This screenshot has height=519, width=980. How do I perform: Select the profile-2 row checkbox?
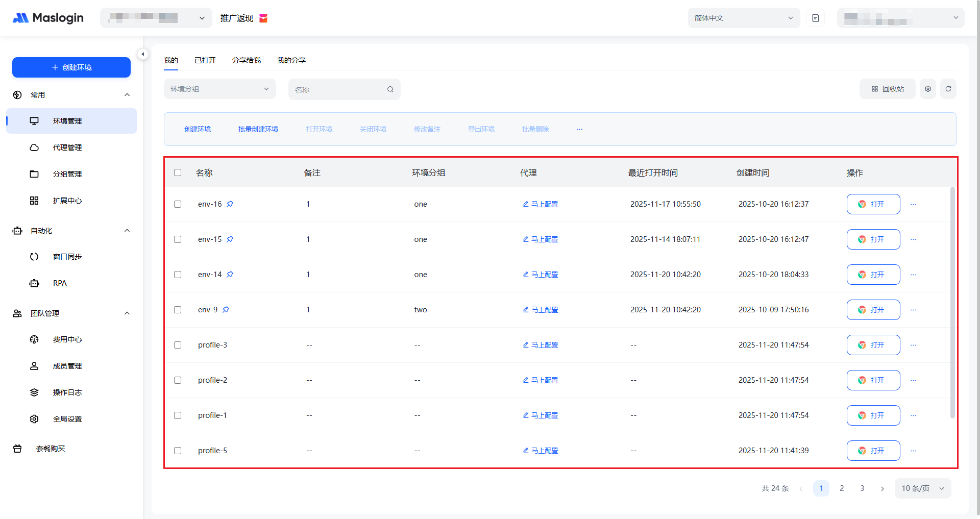(x=178, y=380)
